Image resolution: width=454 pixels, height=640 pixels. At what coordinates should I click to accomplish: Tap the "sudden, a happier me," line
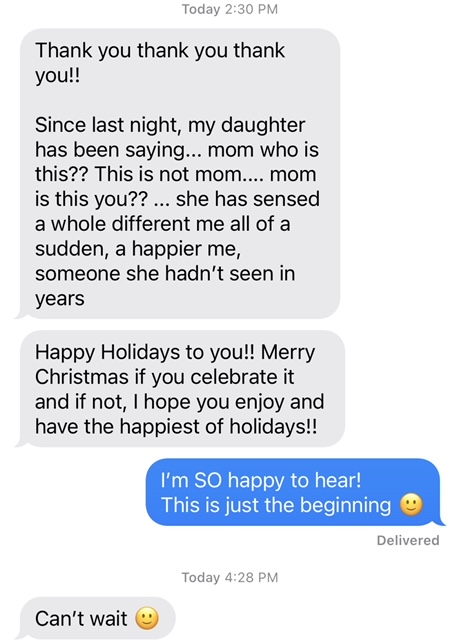(138, 249)
